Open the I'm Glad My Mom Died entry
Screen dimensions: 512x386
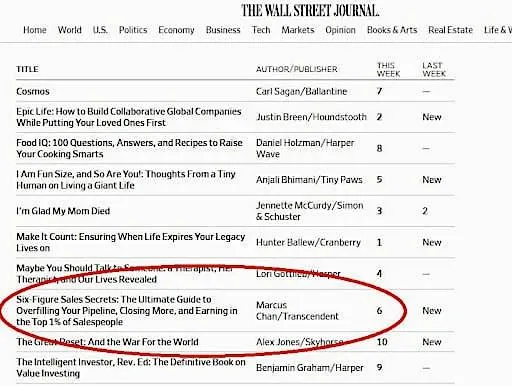pyautogui.click(x=63, y=211)
